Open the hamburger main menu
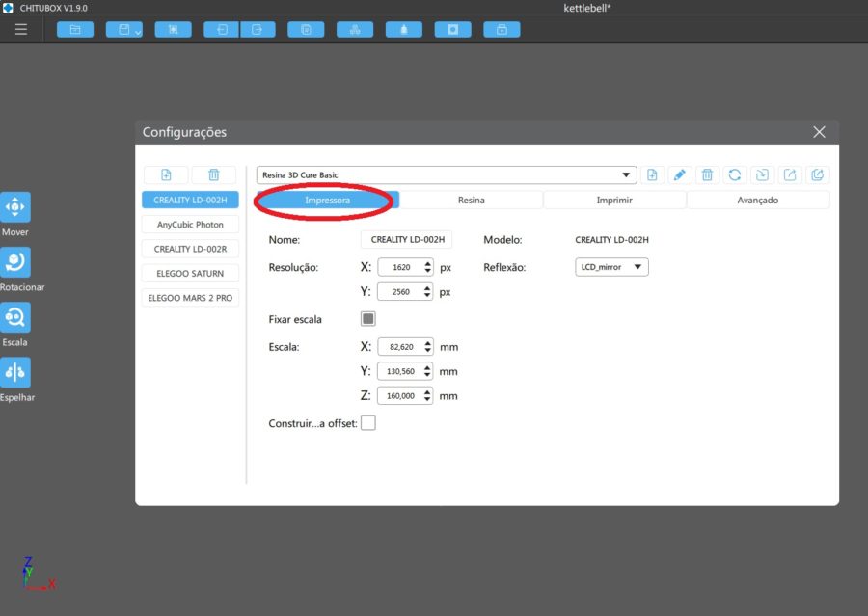This screenshot has width=868, height=616. coord(21,30)
